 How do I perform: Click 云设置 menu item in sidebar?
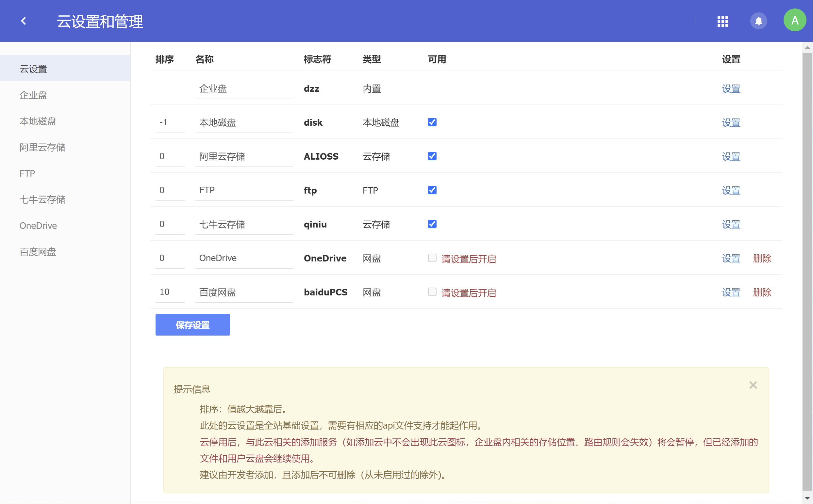[33, 69]
